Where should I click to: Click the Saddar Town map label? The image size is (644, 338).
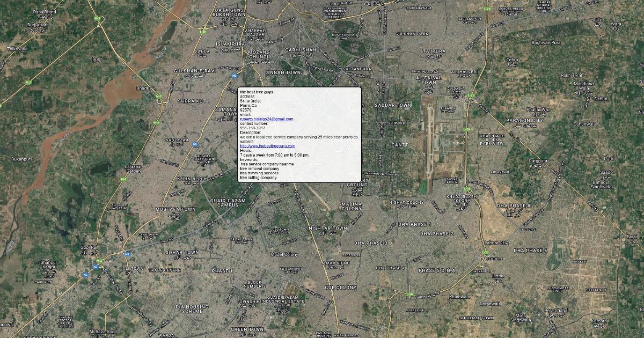(x=393, y=105)
